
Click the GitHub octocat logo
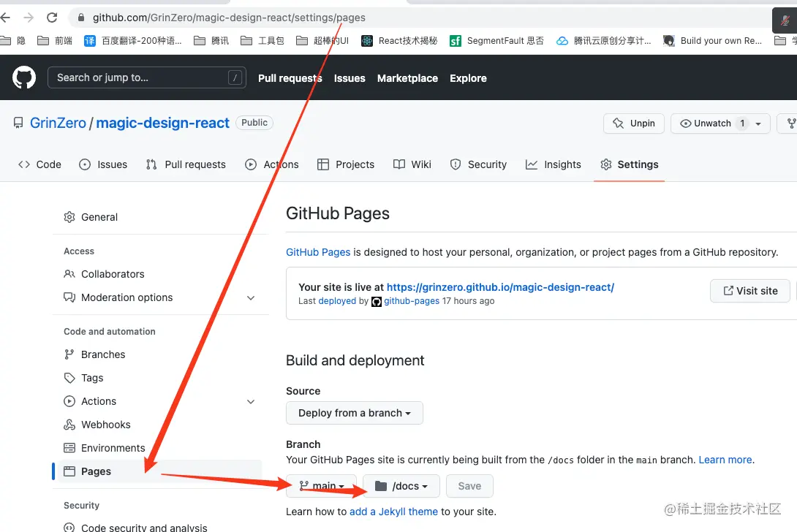click(24, 77)
